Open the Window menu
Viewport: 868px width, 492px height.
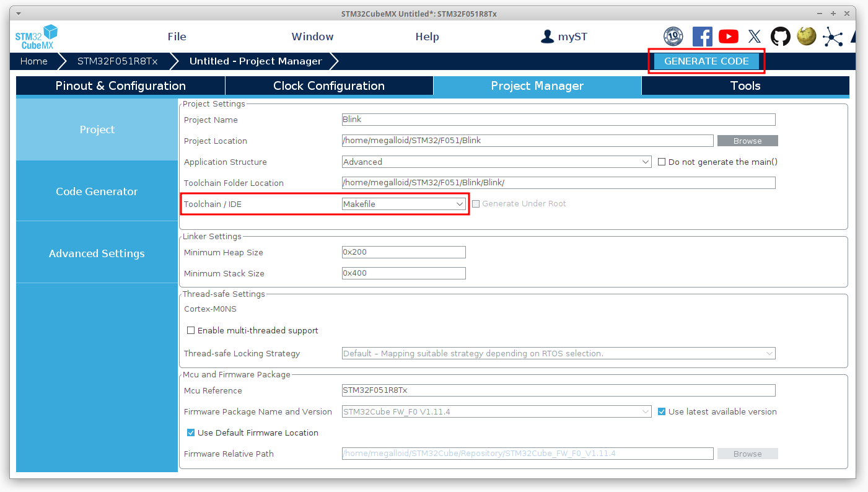(x=313, y=37)
